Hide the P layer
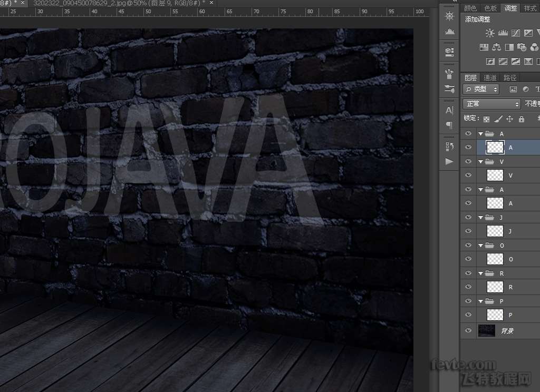Screen dimensions: 540x392 [468, 315]
